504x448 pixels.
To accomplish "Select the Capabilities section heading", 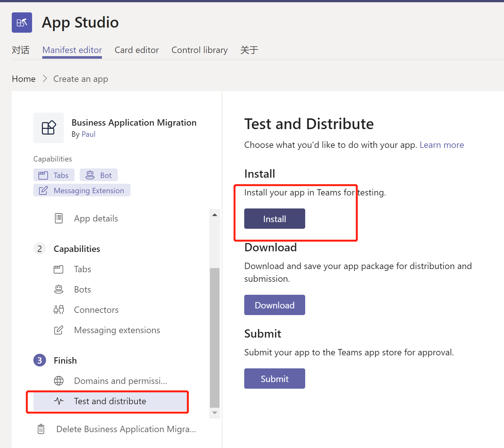I will click(x=77, y=249).
